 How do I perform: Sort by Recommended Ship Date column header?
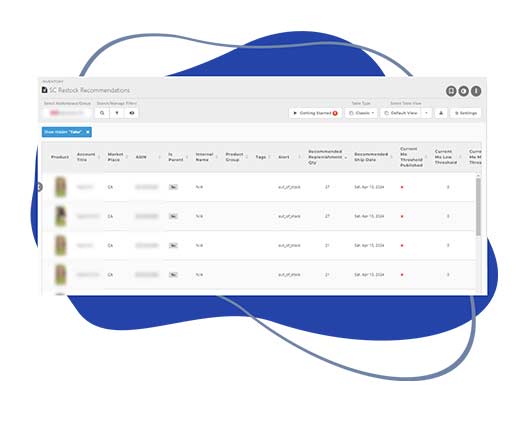(x=371, y=157)
